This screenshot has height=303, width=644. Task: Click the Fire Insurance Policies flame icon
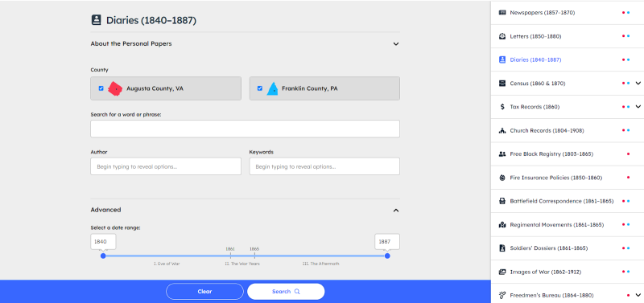pos(502,178)
